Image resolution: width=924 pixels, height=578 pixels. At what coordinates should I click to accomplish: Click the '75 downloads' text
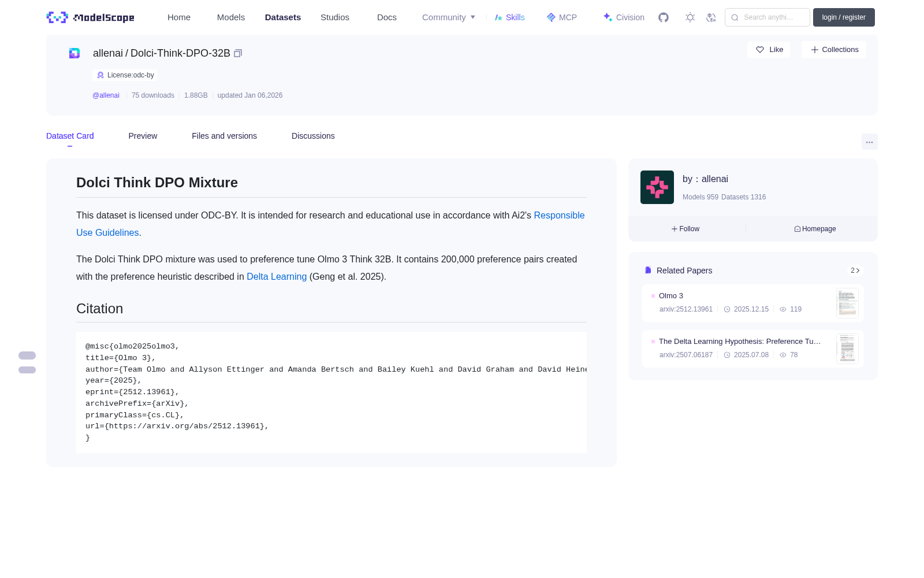point(153,95)
